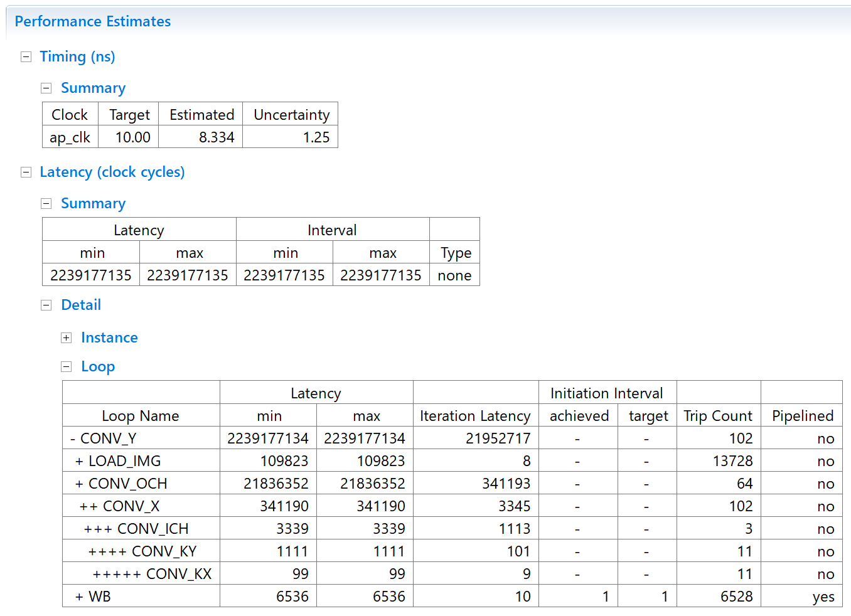Image resolution: width=851 pixels, height=616 pixels.
Task: Select the ap_clk clock cell
Action: [70, 137]
